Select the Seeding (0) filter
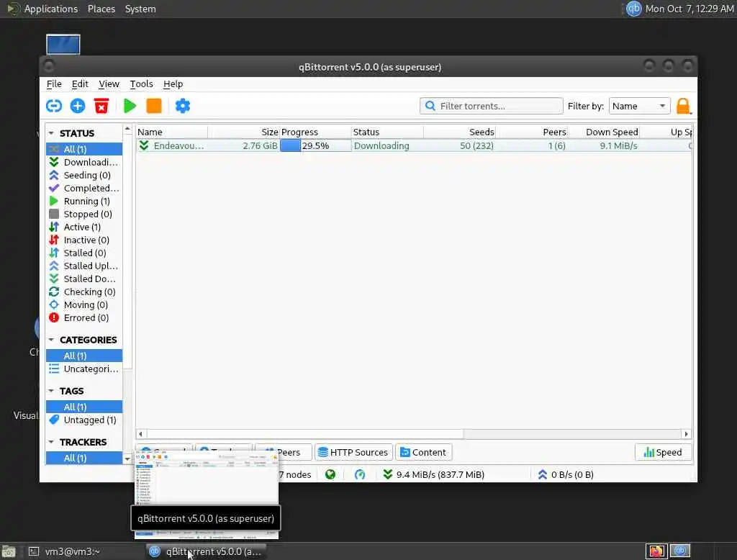This screenshot has width=737, height=560. tap(84, 175)
